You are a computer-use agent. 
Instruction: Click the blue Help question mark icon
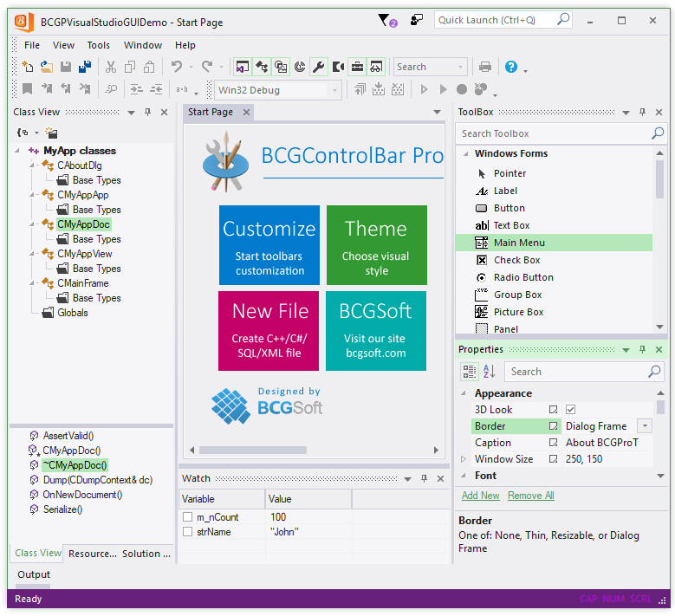pos(511,67)
